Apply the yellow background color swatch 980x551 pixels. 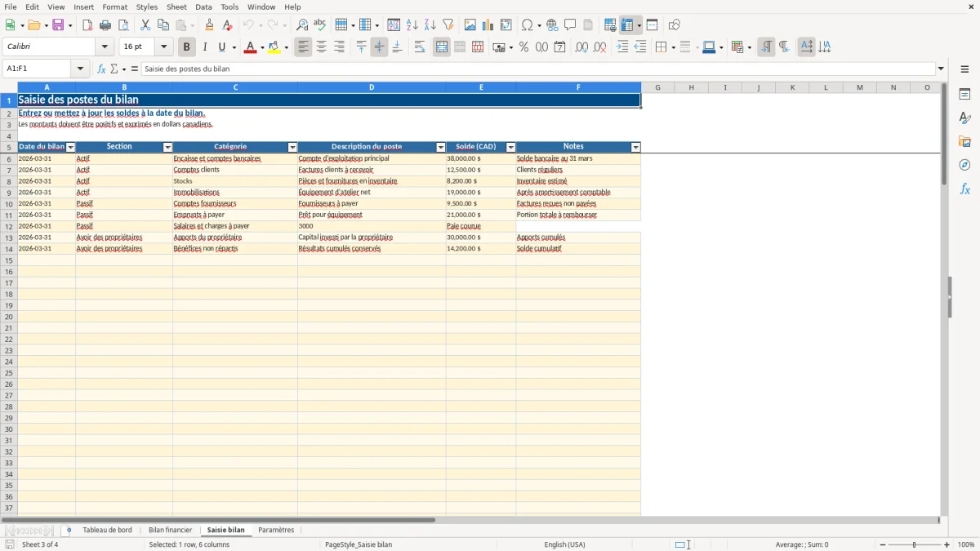coord(274,47)
